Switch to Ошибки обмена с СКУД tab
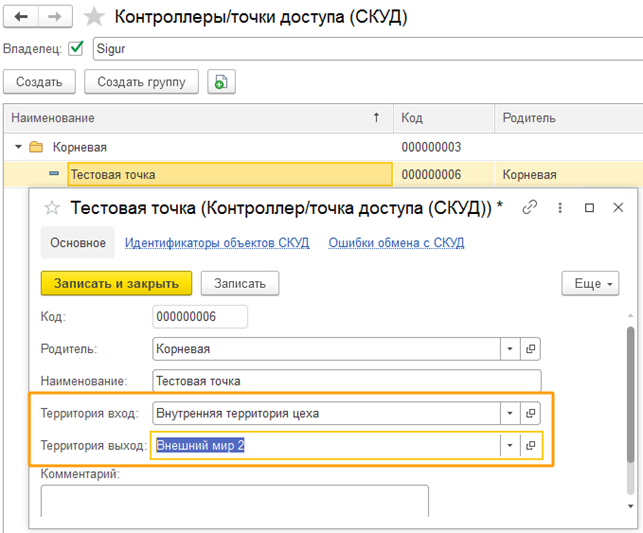The height and width of the screenshot is (533, 643). 396,242
